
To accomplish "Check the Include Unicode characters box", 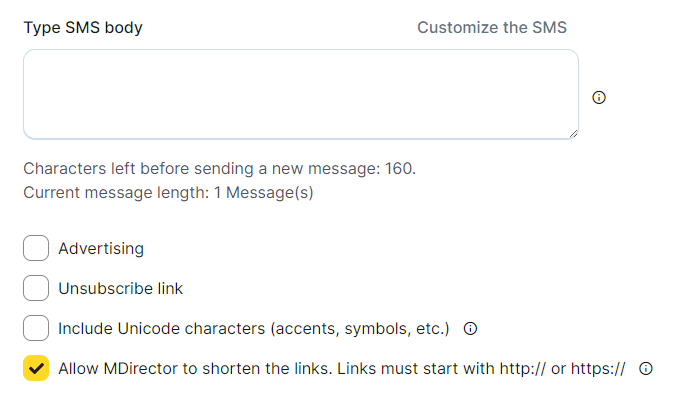I will point(36,328).
